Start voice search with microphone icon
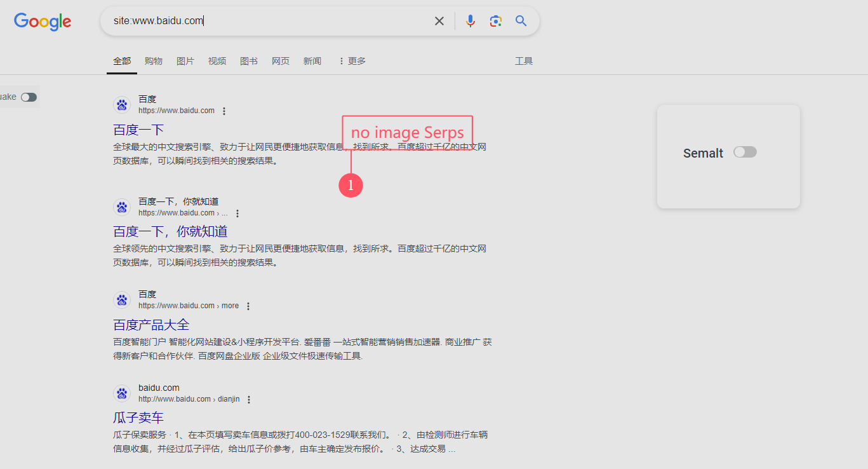Image resolution: width=868 pixels, height=469 pixels. [x=471, y=21]
